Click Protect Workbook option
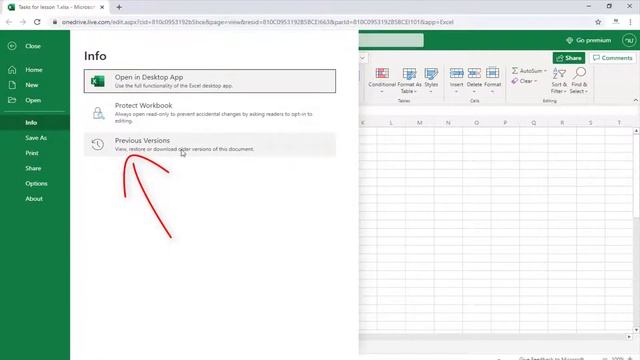640x360 pixels. point(210,113)
